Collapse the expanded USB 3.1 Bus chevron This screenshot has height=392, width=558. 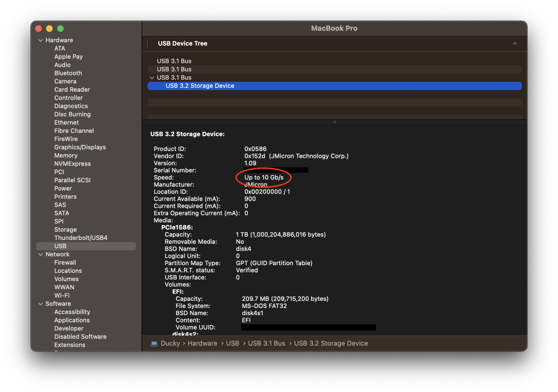click(x=152, y=78)
